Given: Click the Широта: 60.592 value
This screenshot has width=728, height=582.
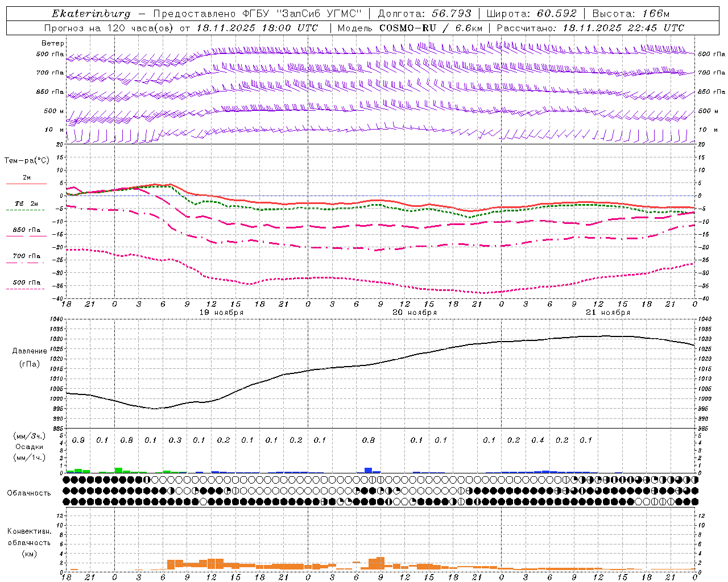Looking at the screenshot, I should [x=531, y=14].
